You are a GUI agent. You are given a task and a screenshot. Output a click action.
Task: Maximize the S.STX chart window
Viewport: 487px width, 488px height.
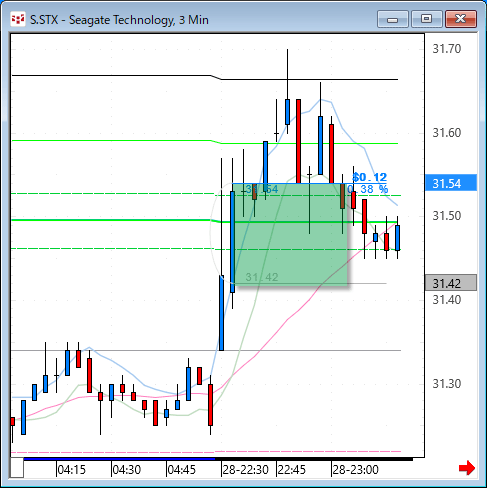[427, 19]
